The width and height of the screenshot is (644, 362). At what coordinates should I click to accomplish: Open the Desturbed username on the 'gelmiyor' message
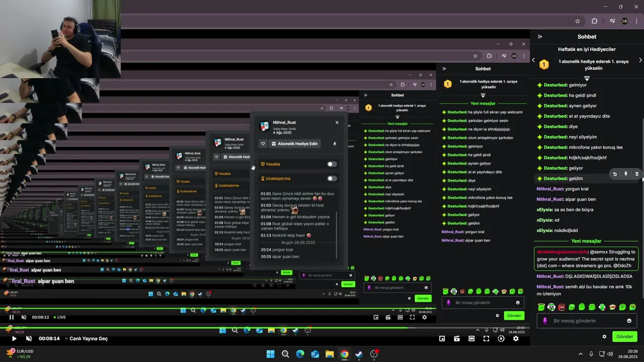555,85
